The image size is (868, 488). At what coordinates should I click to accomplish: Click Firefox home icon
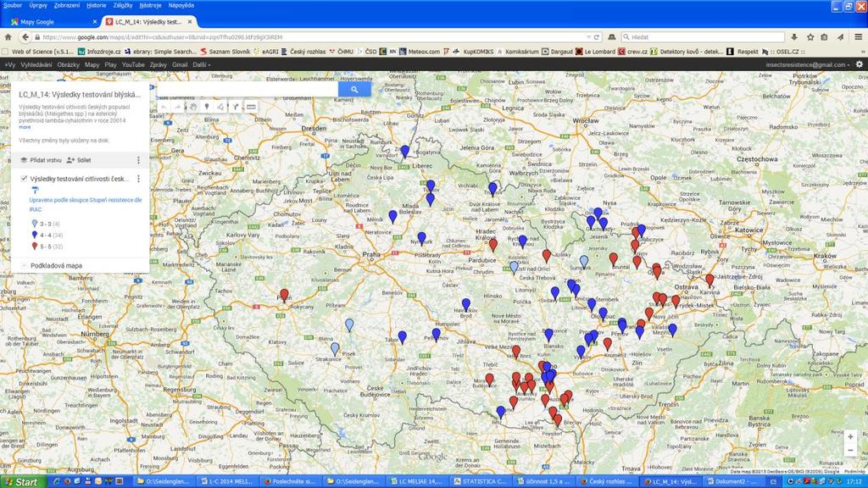[8, 37]
